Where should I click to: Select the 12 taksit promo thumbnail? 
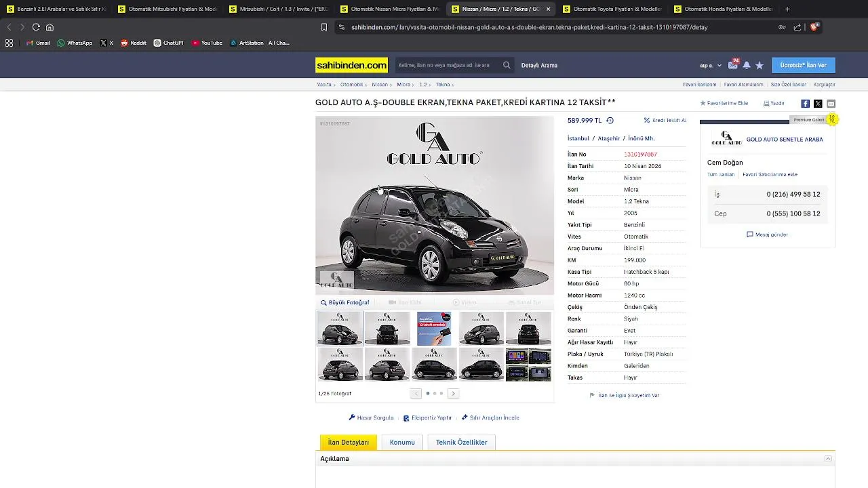tap(434, 329)
